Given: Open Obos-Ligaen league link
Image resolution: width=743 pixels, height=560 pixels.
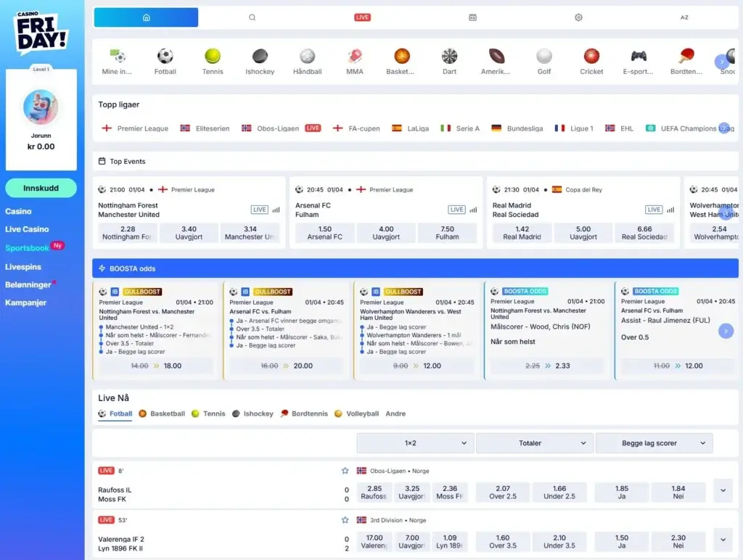Looking at the screenshot, I should [281, 128].
